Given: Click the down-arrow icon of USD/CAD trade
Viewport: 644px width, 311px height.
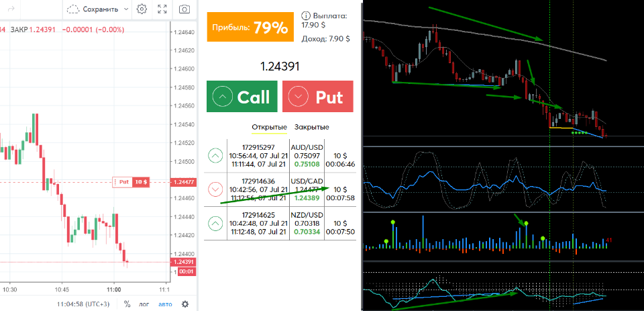Looking at the screenshot, I should pyautogui.click(x=215, y=189).
